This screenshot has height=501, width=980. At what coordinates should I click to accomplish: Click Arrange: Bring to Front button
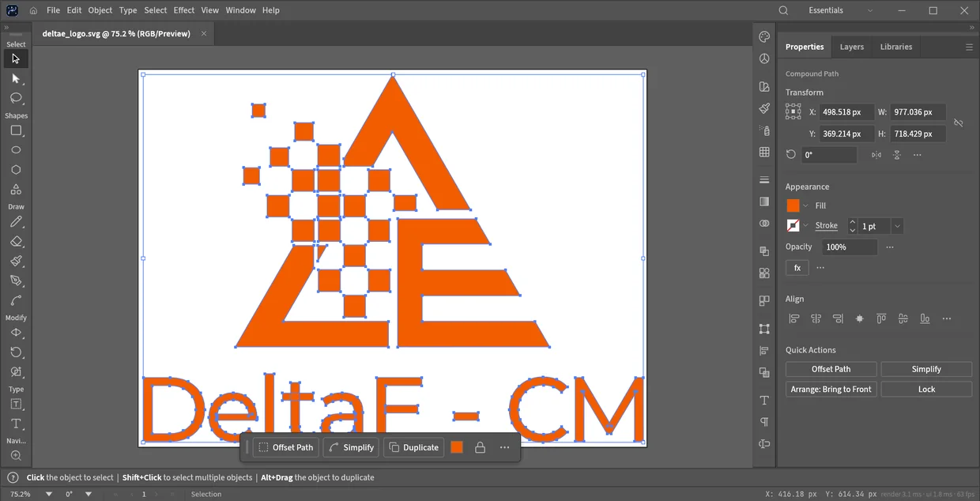point(831,389)
